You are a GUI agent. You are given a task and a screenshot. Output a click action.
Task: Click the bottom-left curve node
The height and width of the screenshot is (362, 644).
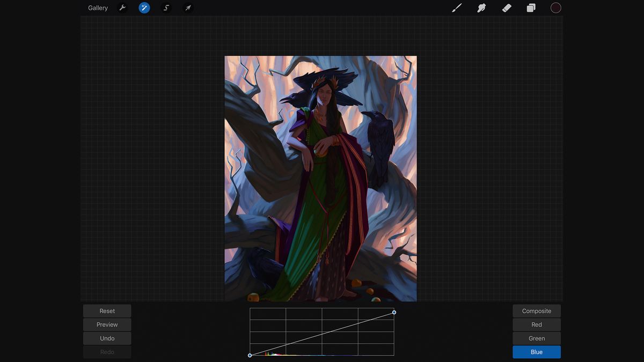coord(250,355)
